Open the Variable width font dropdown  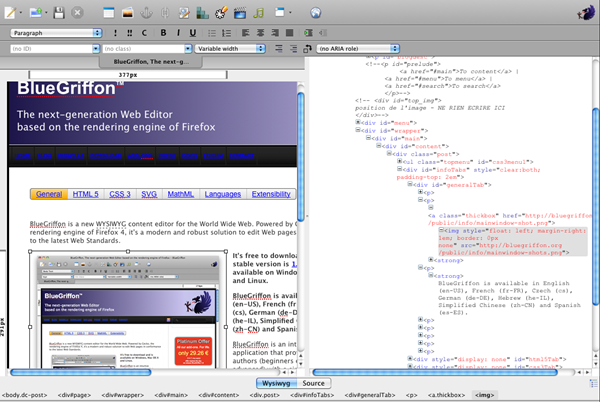[x=230, y=49]
